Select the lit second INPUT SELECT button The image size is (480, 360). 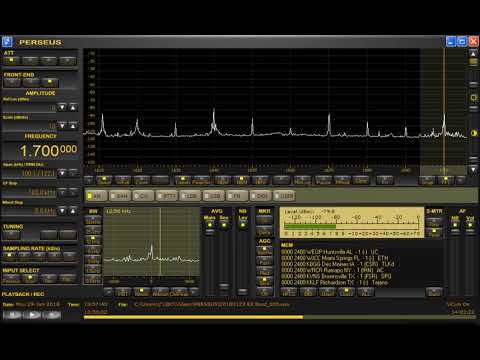coord(30,278)
